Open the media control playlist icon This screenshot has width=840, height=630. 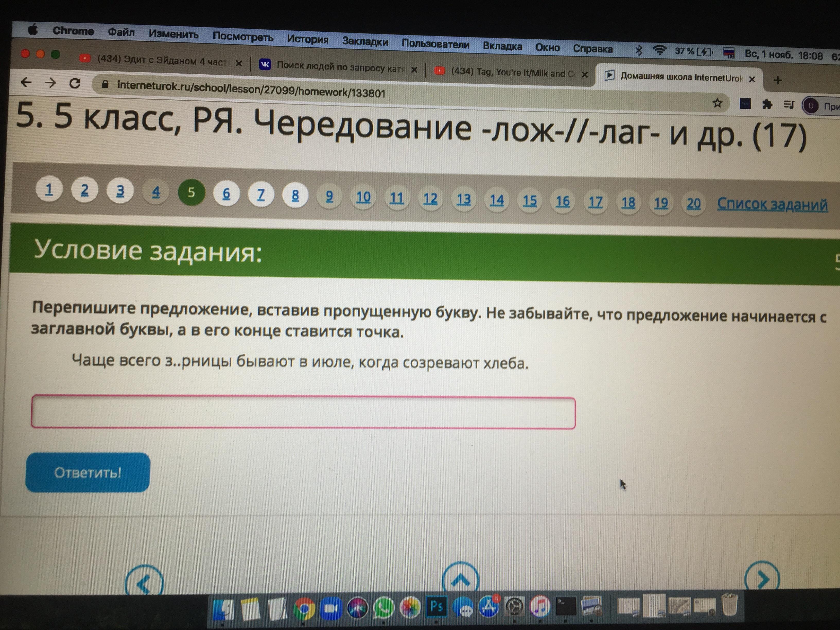click(788, 104)
